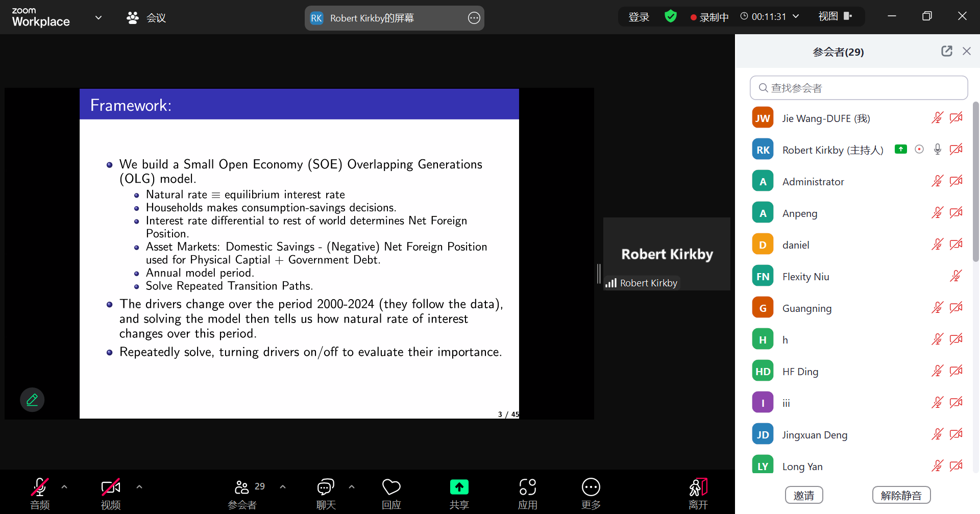Open screen share options ellipsis for Robert Kirkby
Image resolution: width=980 pixels, height=514 pixels.
tap(474, 18)
